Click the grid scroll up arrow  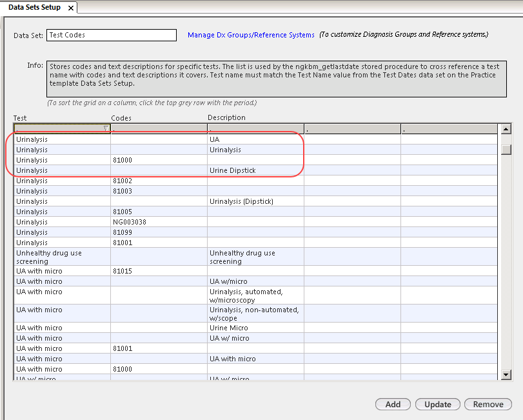[x=506, y=129]
